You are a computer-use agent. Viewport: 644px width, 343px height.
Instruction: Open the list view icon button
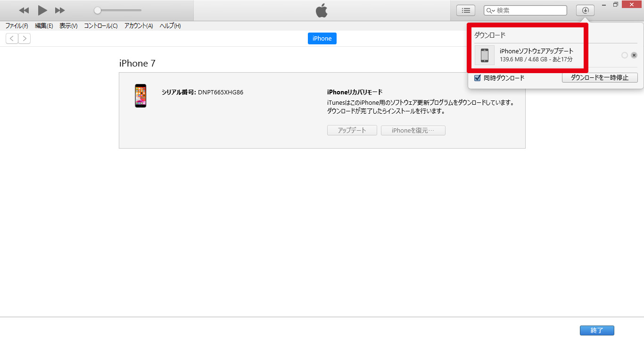[x=465, y=10]
